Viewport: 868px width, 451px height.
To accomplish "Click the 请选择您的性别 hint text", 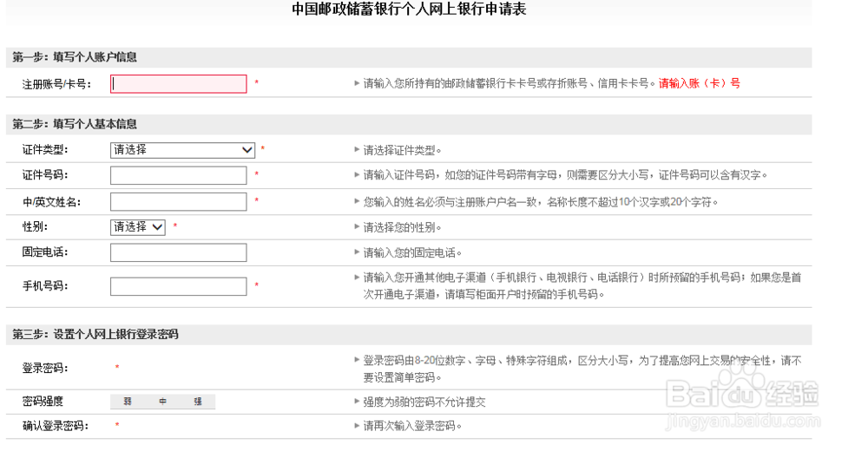I will click(x=402, y=227).
